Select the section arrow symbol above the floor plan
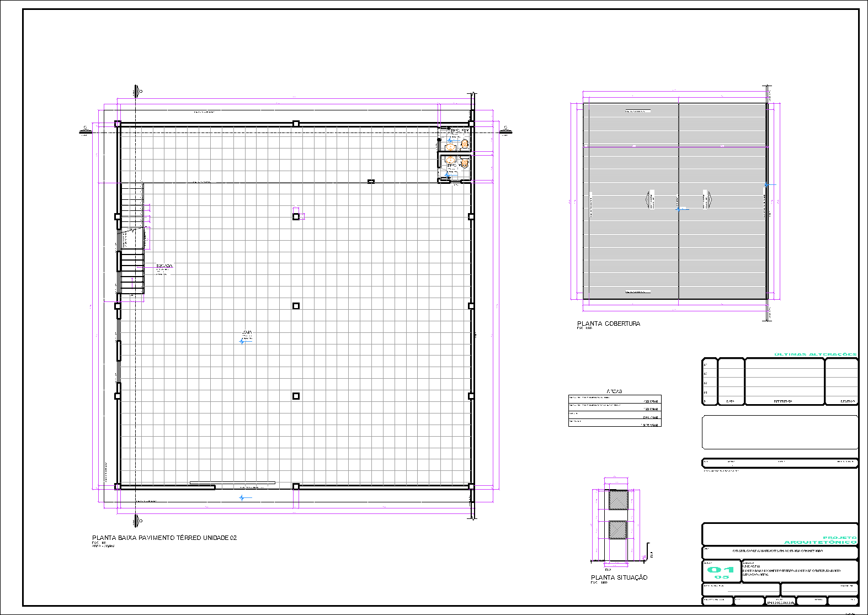Screen dimensions: 868x615 137,92
